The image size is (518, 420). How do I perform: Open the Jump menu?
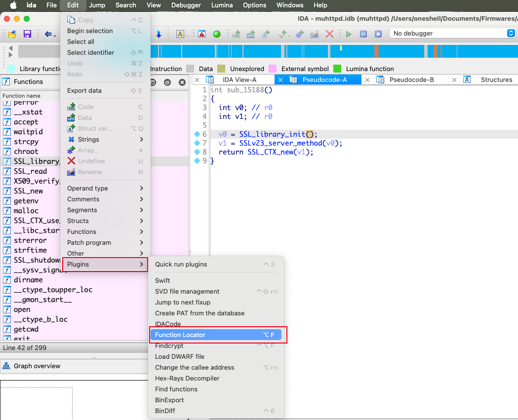(97, 5)
